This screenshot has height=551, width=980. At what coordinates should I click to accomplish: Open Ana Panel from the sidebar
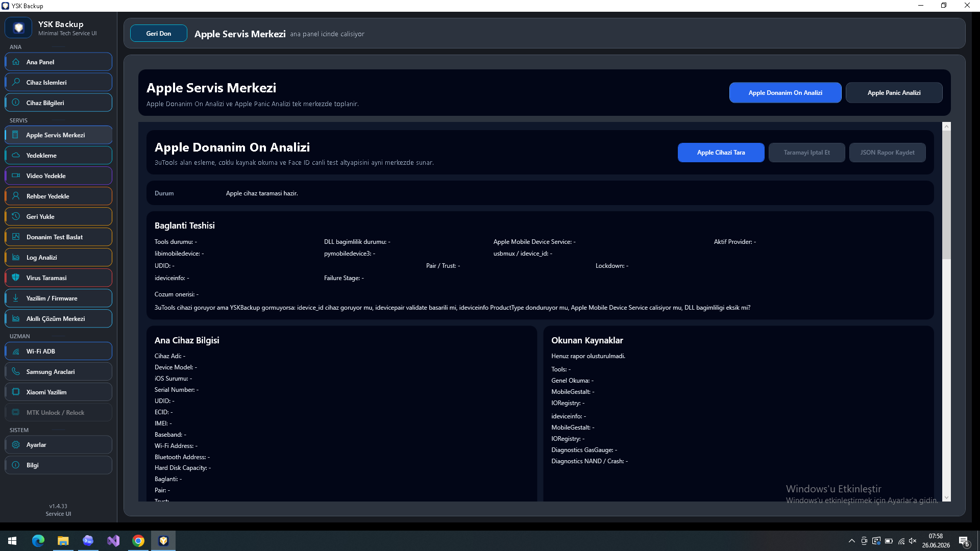(x=59, y=62)
